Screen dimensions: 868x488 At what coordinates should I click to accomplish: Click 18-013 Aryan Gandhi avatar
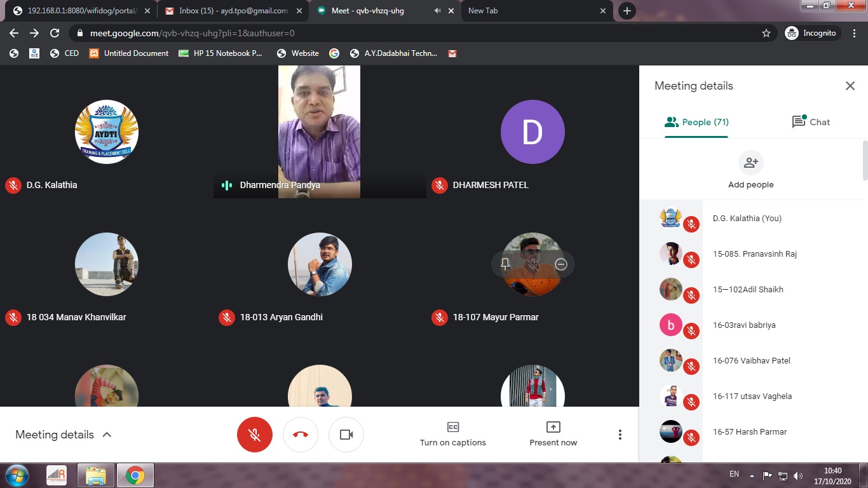320,264
